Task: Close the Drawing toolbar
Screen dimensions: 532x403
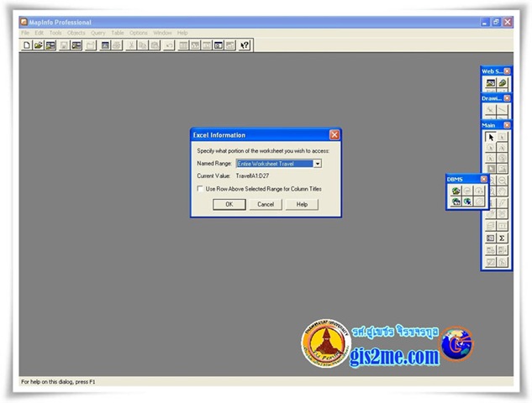Action: click(x=507, y=98)
